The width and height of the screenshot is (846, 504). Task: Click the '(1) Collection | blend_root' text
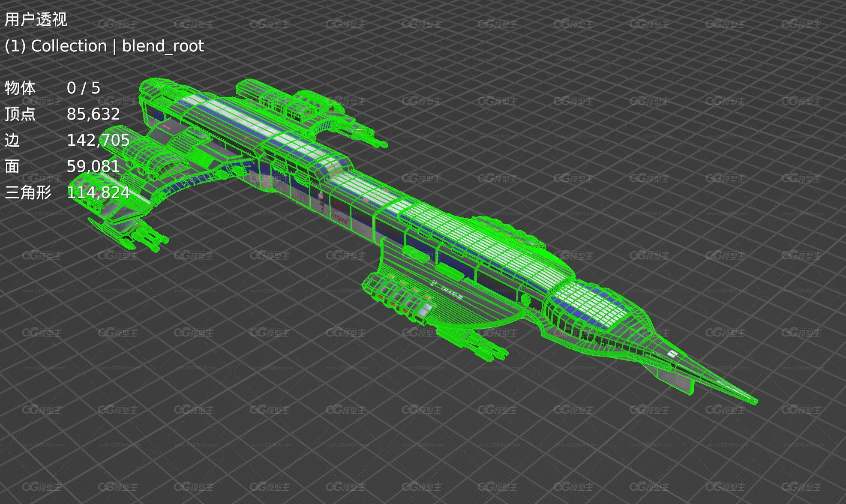pyautogui.click(x=105, y=46)
